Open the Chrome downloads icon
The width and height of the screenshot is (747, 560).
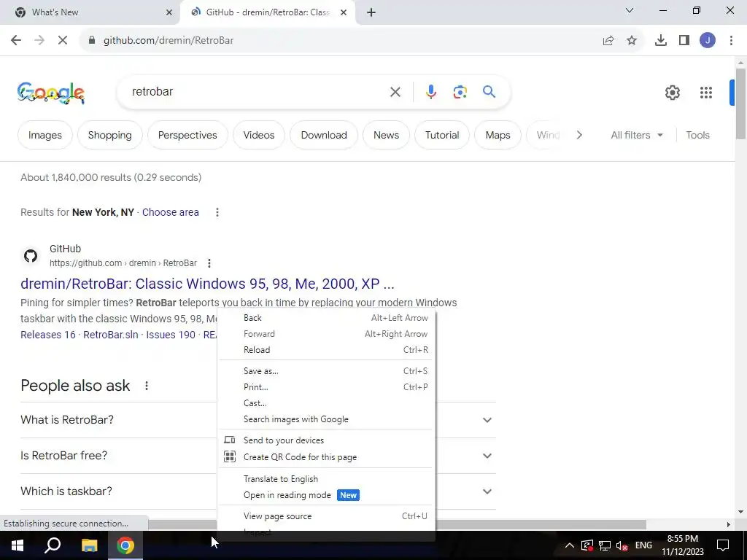click(x=661, y=41)
